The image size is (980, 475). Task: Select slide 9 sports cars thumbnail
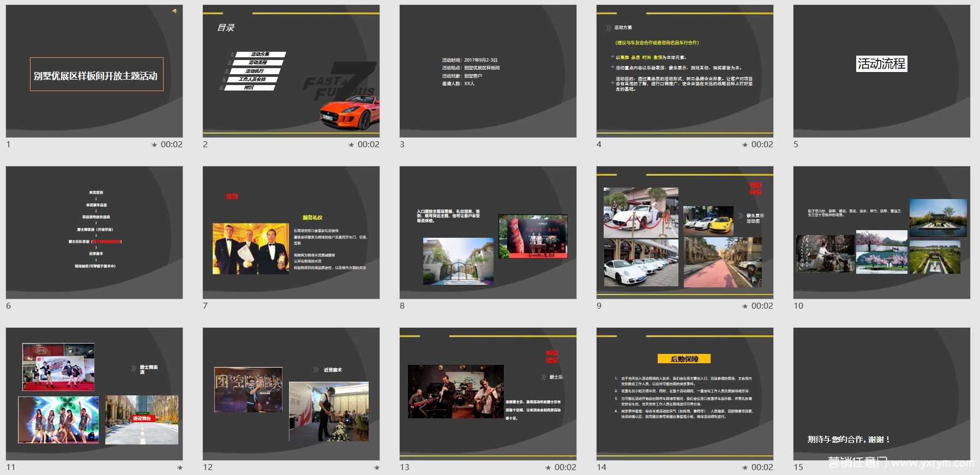[x=685, y=232]
